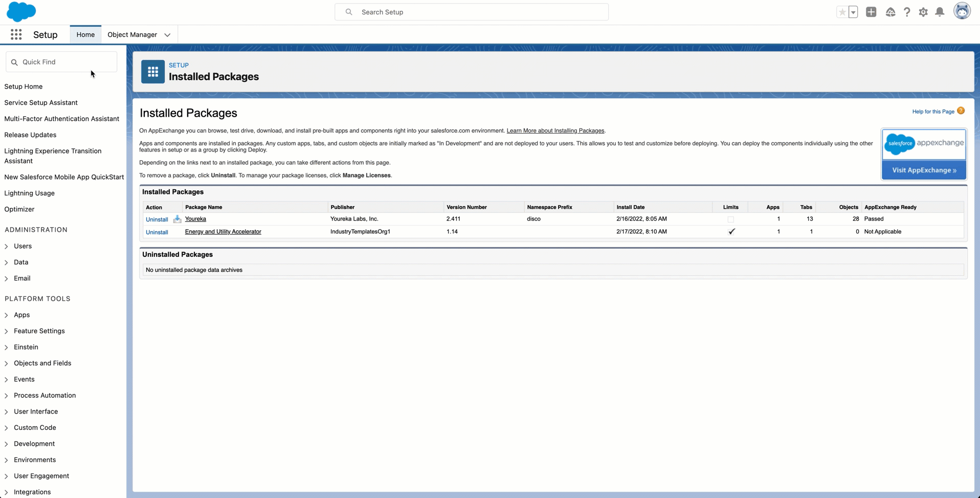Screen dimensions: 980x498
Task: Open Multi-Factor Authentication Assistant
Action: 62,119
